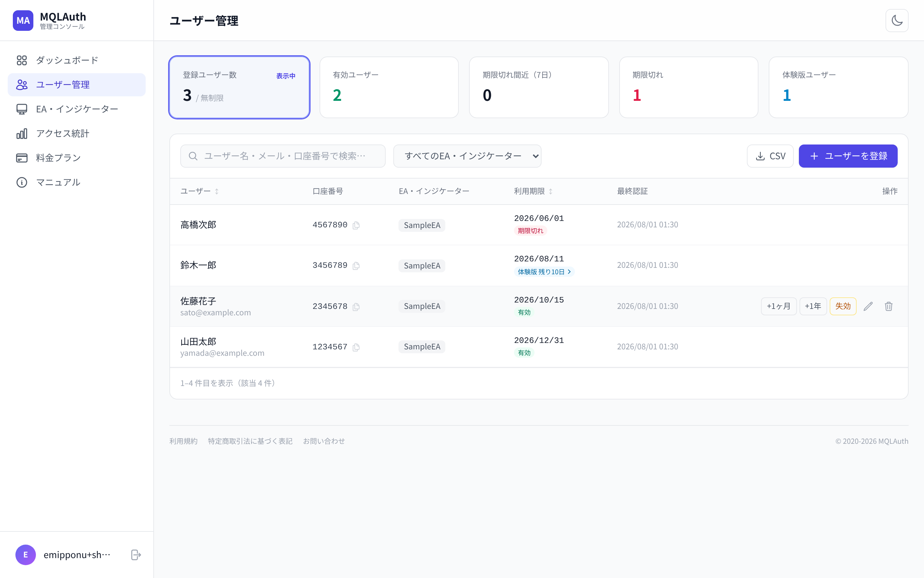Edit 佐藤花子 with pencil icon
The width and height of the screenshot is (924, 578).
[868, 306]
